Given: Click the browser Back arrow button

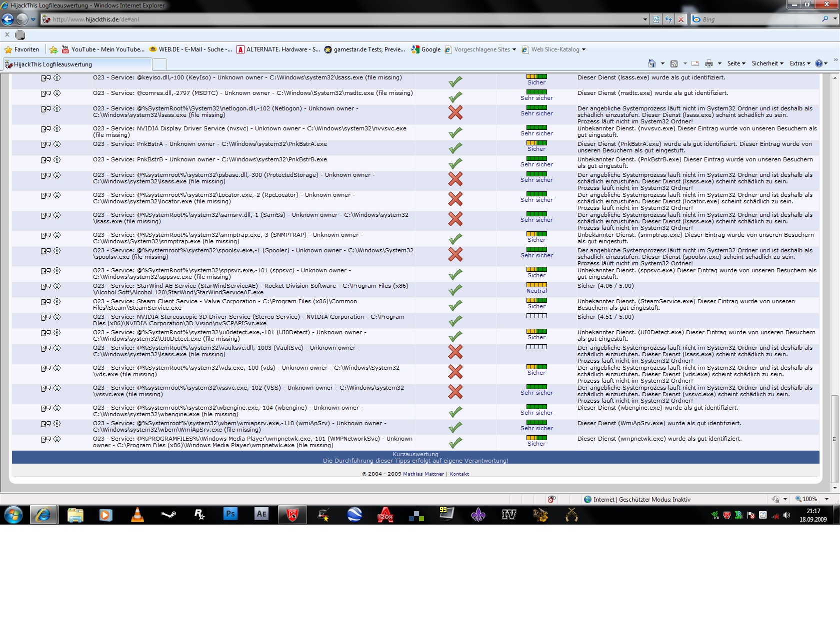Looking at the screenshot, I should pyautogui.click(x=8, y=19).
